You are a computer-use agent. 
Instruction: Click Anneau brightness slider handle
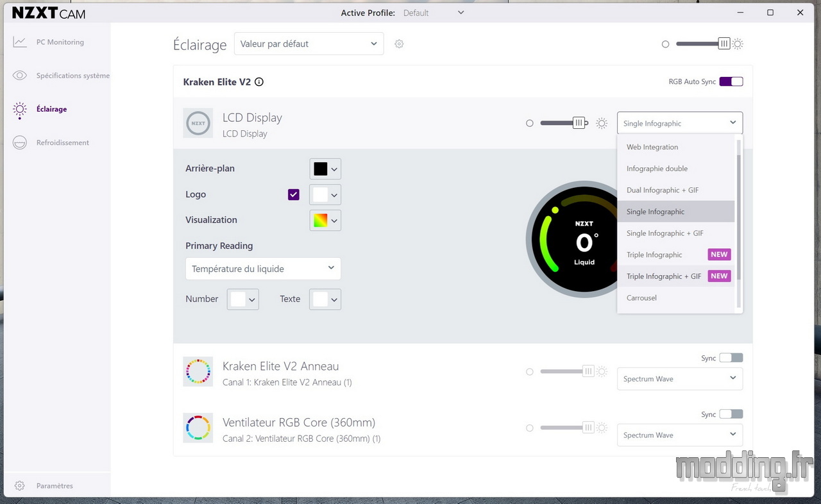pos(588,371)
